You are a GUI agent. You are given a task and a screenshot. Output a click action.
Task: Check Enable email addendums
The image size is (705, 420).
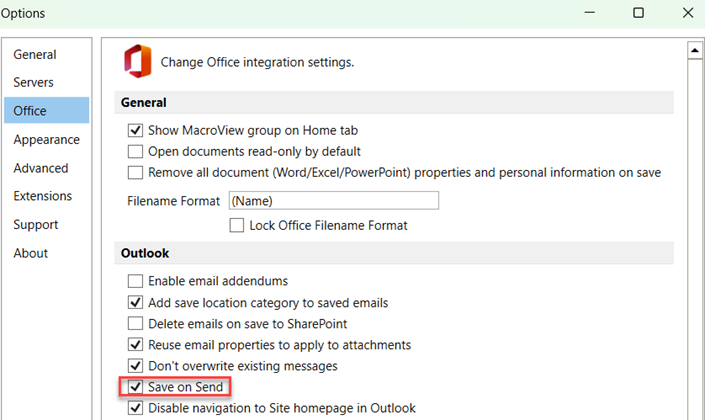136,282
